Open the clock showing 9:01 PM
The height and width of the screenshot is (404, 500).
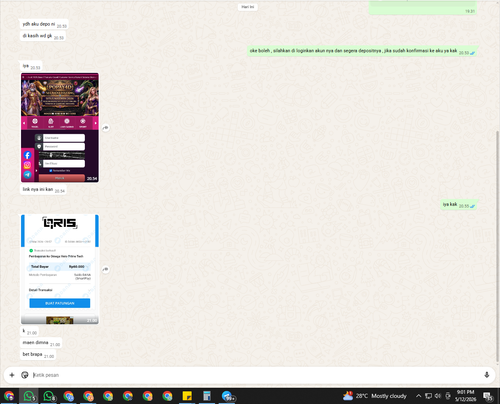[465, 396]
